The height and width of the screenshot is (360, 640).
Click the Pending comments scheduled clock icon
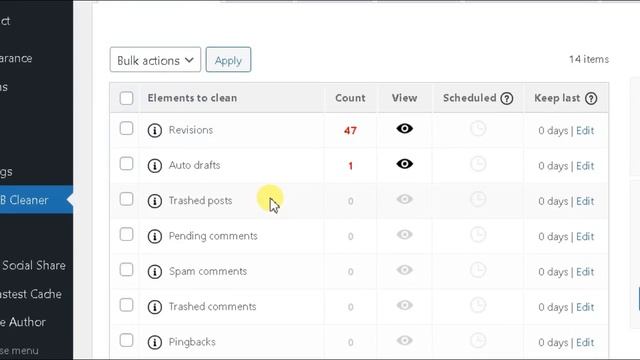pyautogui.click(x=478, y=234)
